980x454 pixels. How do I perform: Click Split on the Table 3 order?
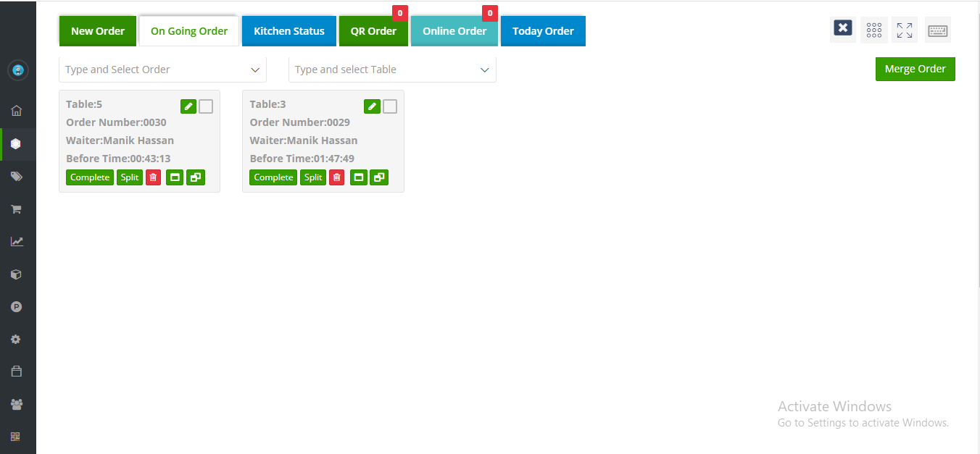click(313, 177)
